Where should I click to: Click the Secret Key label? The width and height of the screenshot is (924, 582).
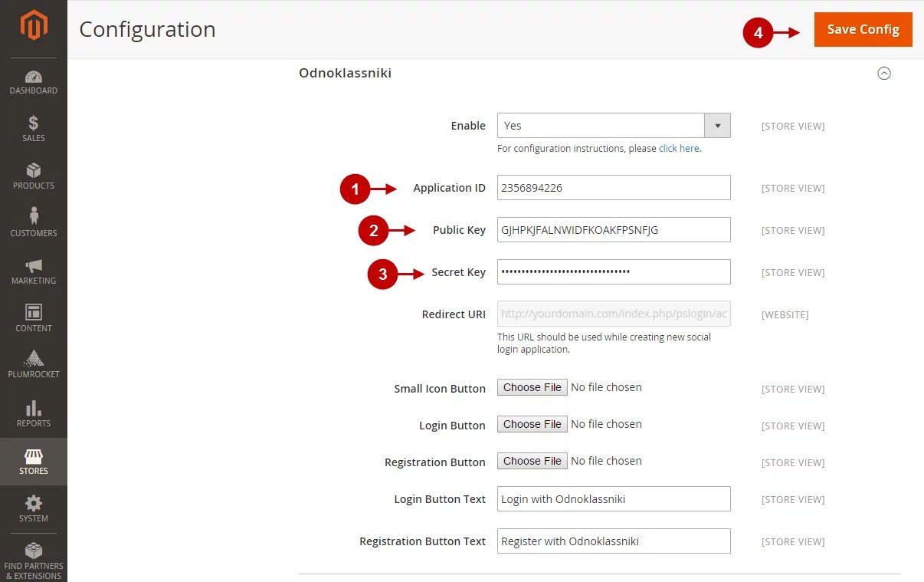point(458,272)
